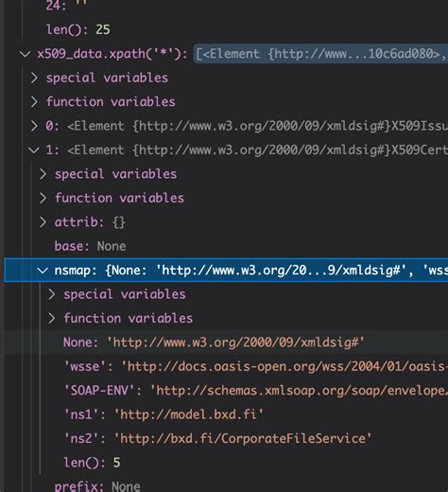Expand function variables under nsmap
This screenshot has width=448, height=492.
click(52, 318)
